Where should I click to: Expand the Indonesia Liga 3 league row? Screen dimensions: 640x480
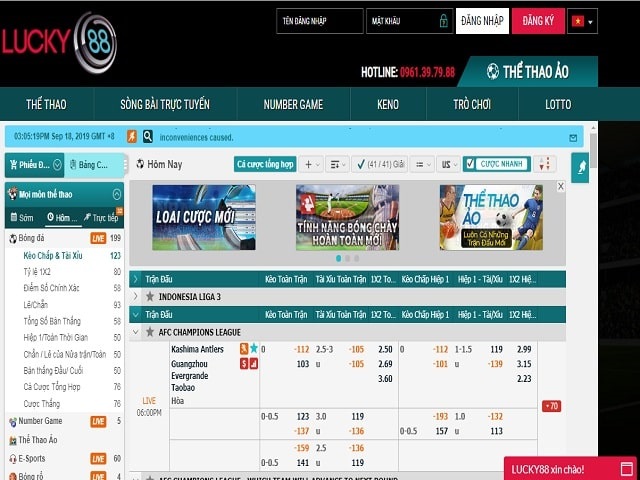click(135, 296)
